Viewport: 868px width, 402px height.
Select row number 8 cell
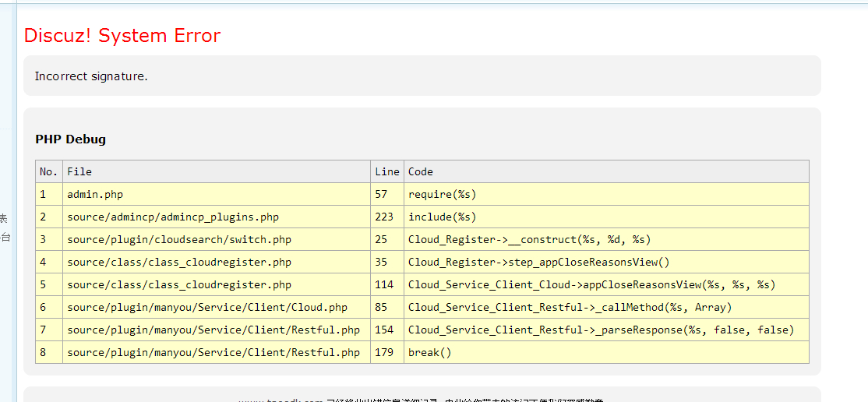(49, 352)
